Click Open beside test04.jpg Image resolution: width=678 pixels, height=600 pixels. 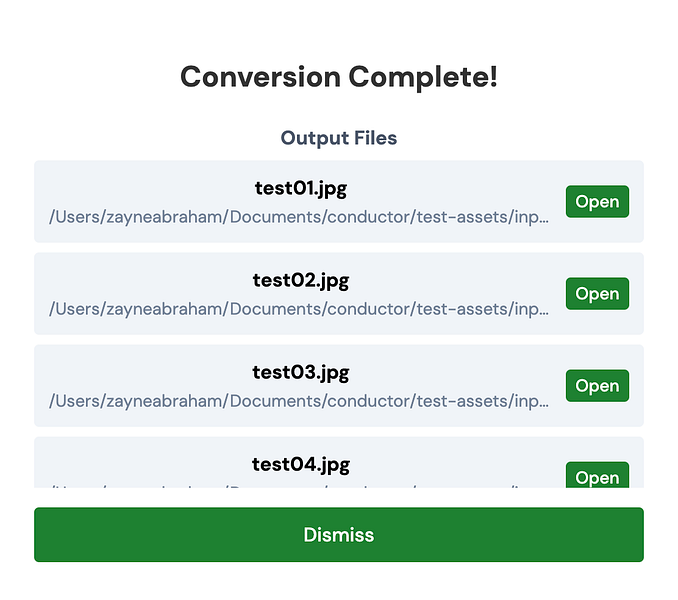(597, 476)
